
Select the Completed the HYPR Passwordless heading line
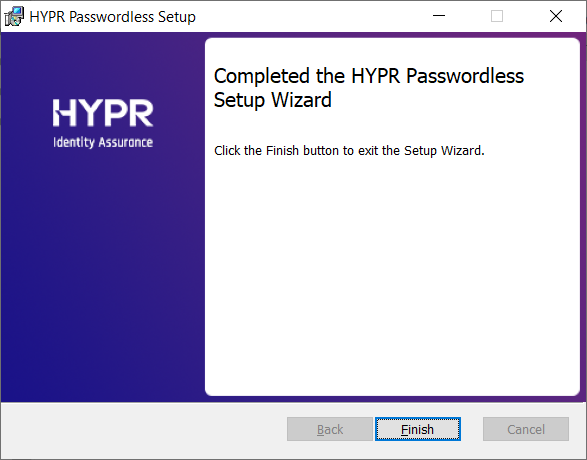[x=369, y=76]
